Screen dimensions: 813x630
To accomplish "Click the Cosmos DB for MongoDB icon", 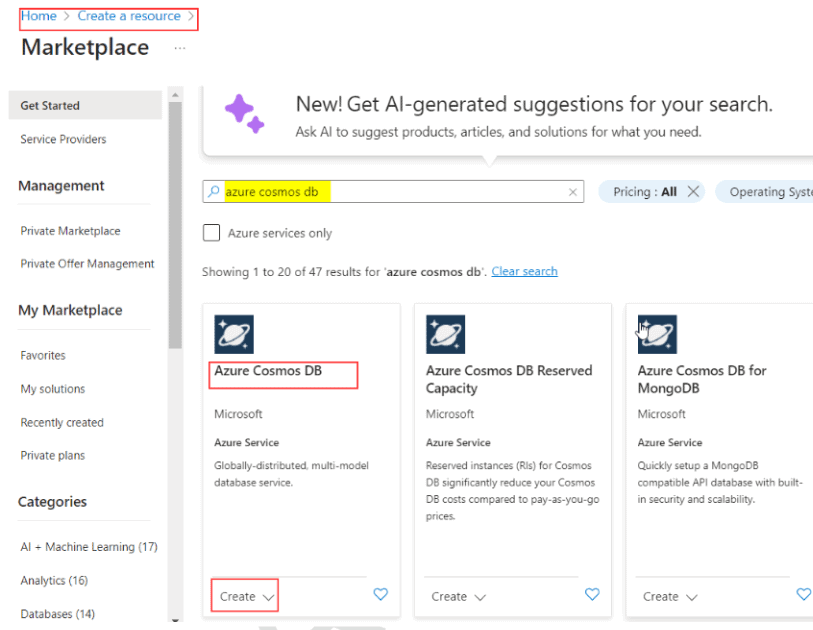I will pos(657,334).
